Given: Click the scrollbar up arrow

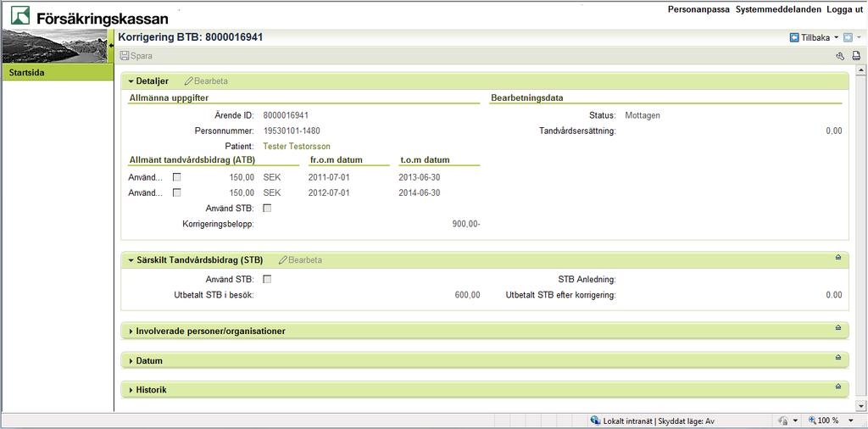Looking at the screenshot, I should click(x=860, y=70).
